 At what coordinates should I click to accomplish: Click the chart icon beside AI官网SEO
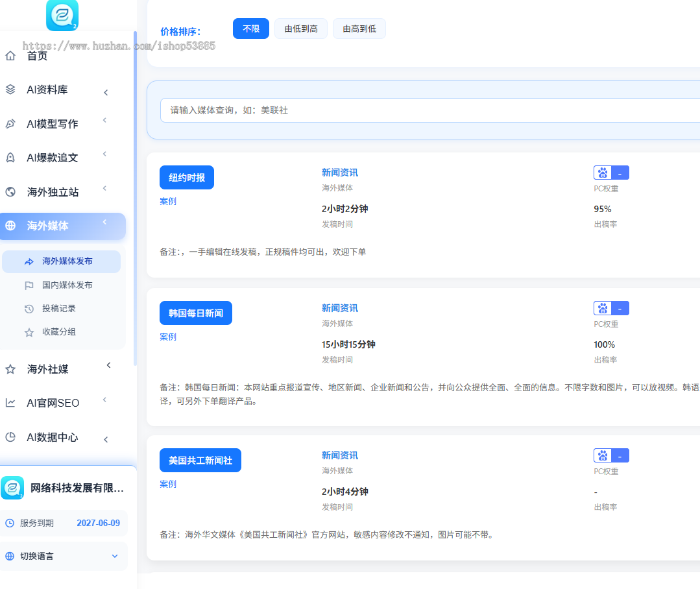(10, 403)
